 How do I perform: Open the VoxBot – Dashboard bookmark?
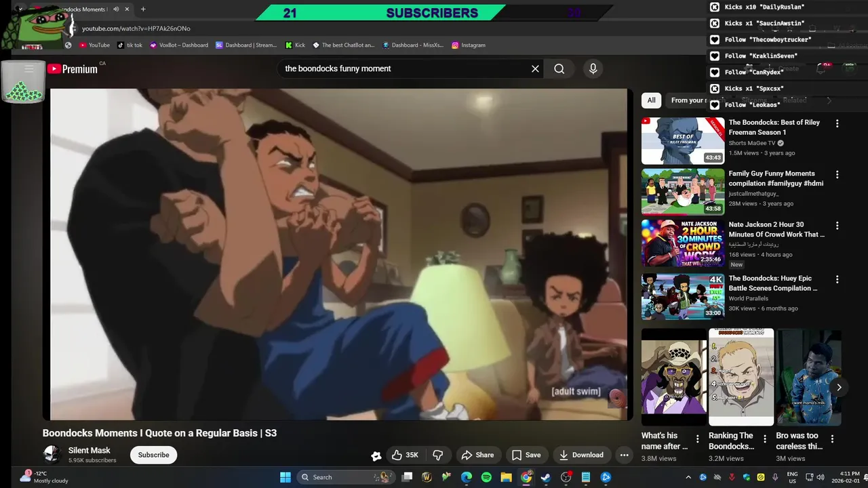click(179, 45)
